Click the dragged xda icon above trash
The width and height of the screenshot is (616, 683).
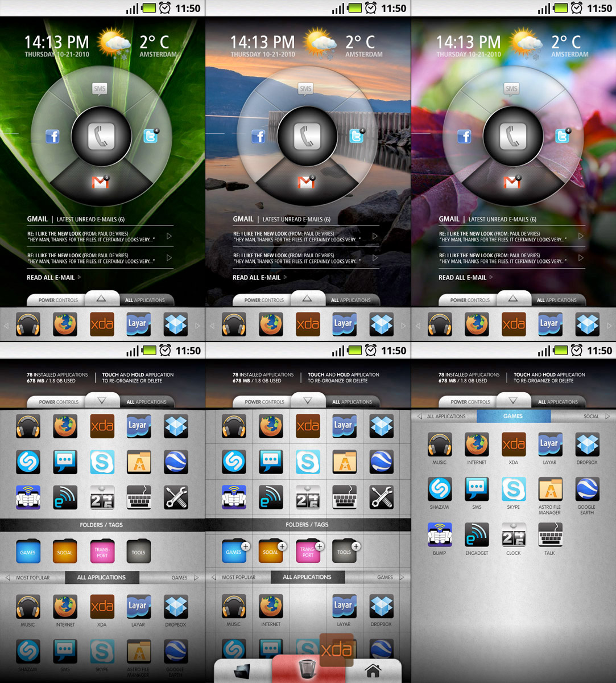pos(337,649)
